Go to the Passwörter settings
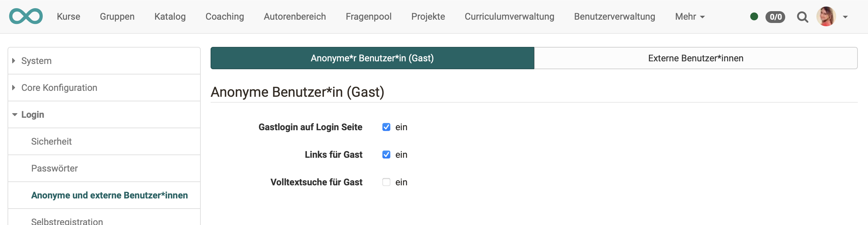 [x=54, y=168]
